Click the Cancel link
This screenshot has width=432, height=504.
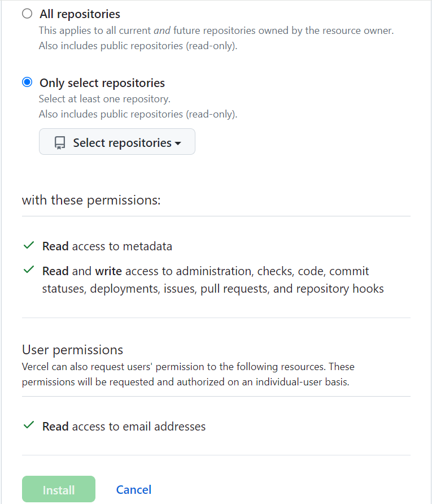tap(134, 489)
